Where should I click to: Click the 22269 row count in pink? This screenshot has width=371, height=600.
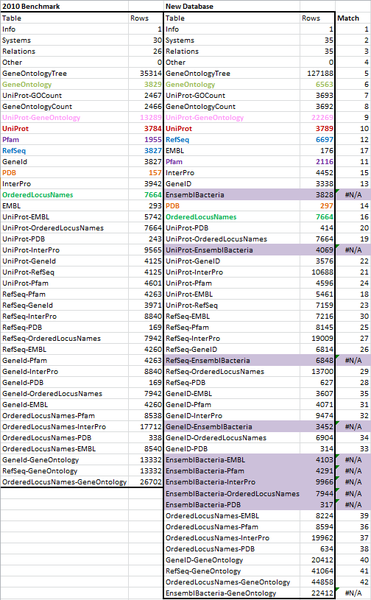[x=317, y=117]
